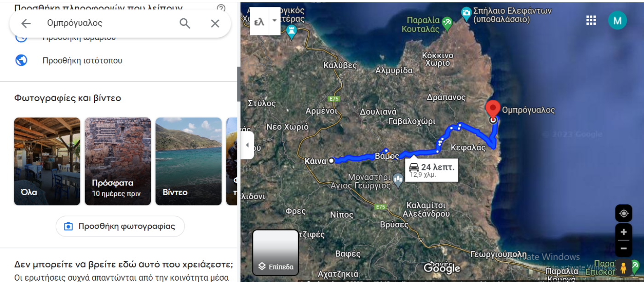The height and width of the screenshot is (282, 644).
Task: Zoom out with the minus button
Action: [624, 248]
